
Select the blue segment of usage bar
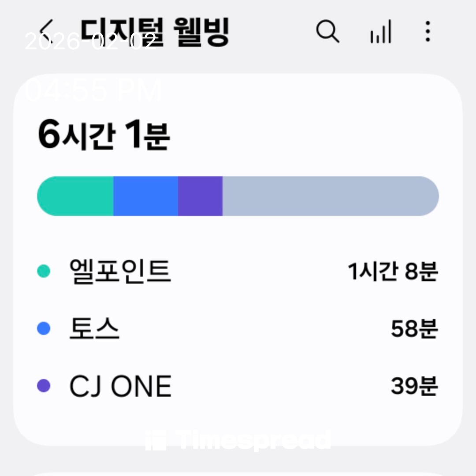(145, 196)
